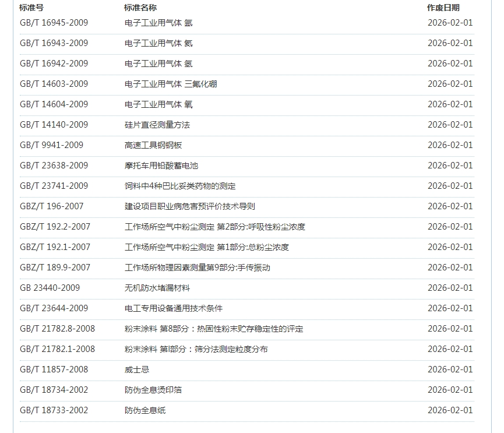This screenshot has height=433, width=504.
Task: Open 建设项目职业病危害预评价技术导则
Action: [x=189, y=206]
